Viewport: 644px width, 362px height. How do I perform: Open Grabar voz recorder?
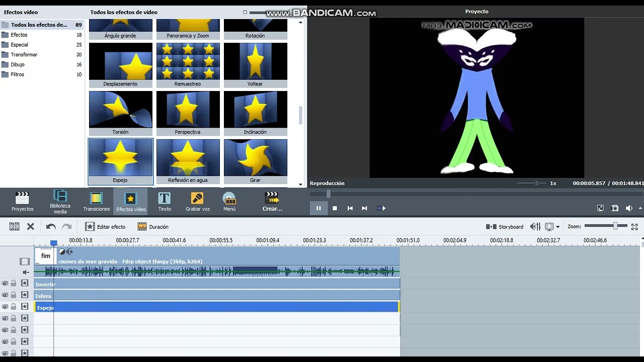pos(198,202)
